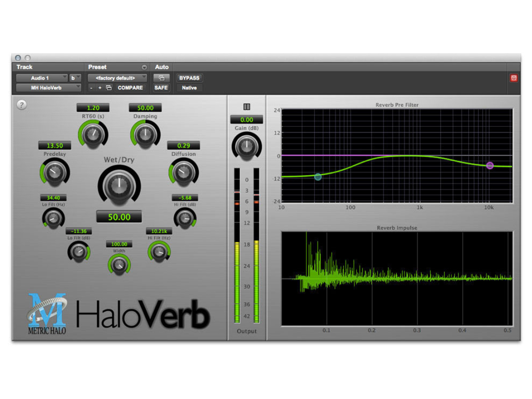Click the Damping knob
532x399 pixels.
(x=145, y=135)
